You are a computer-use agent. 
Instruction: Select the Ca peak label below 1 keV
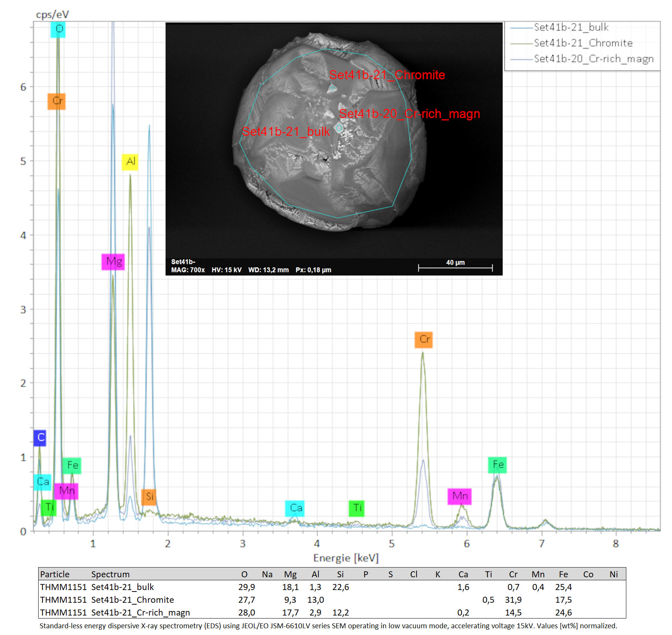42,482
